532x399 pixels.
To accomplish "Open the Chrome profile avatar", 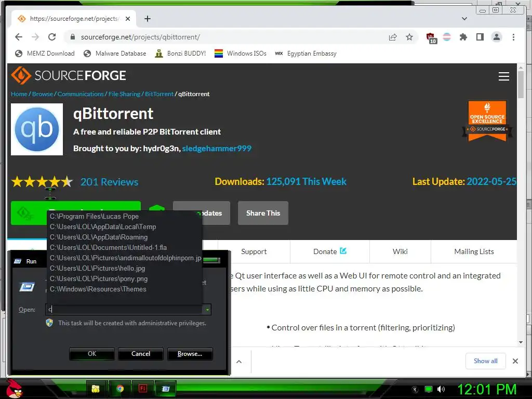I will coord(496,37).
